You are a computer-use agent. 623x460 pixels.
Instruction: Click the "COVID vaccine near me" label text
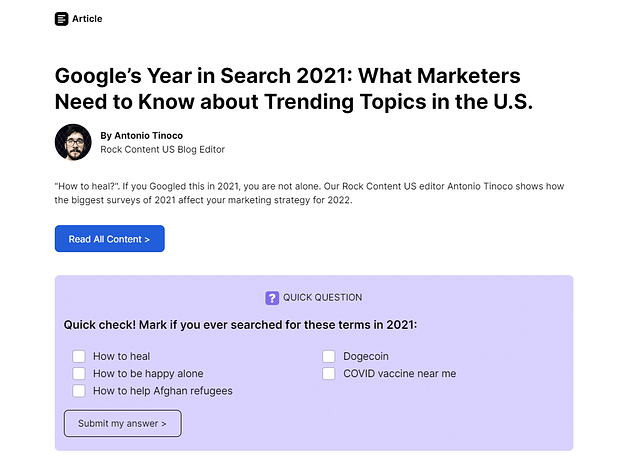399,374
